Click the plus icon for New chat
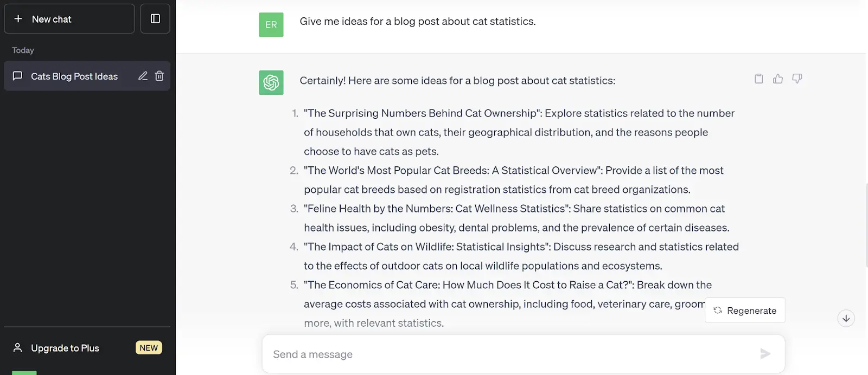This screenshot has width=868, height=375. point(18,19)
